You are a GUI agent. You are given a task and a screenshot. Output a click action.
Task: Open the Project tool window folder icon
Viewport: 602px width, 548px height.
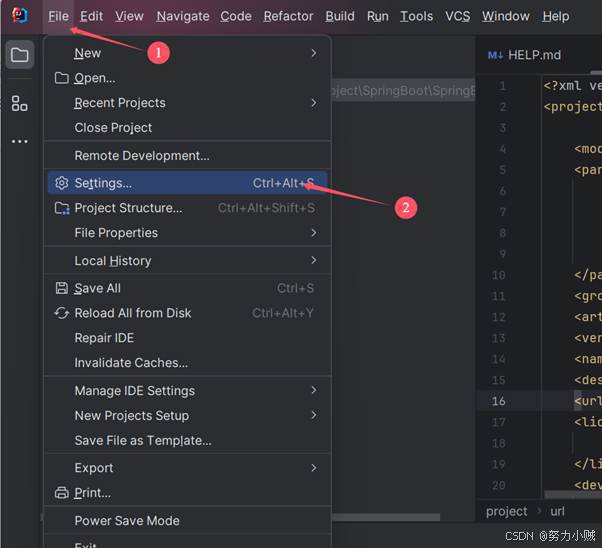tap(19, 55)
